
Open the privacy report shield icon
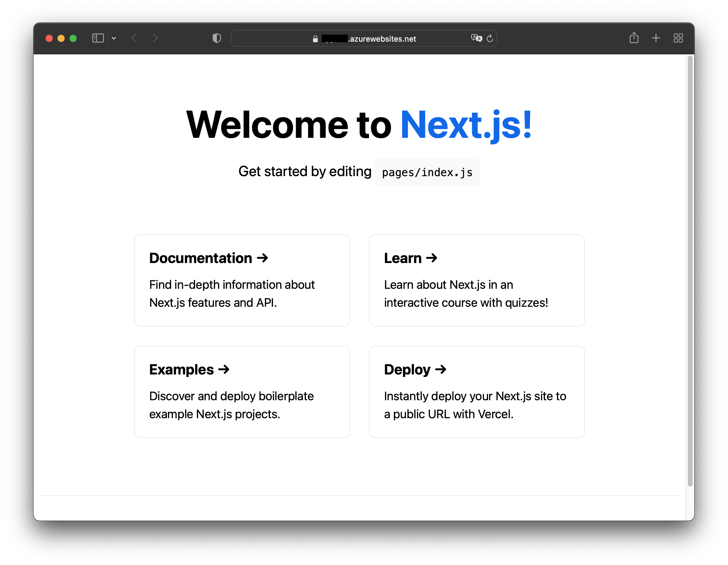click(217, 38)
